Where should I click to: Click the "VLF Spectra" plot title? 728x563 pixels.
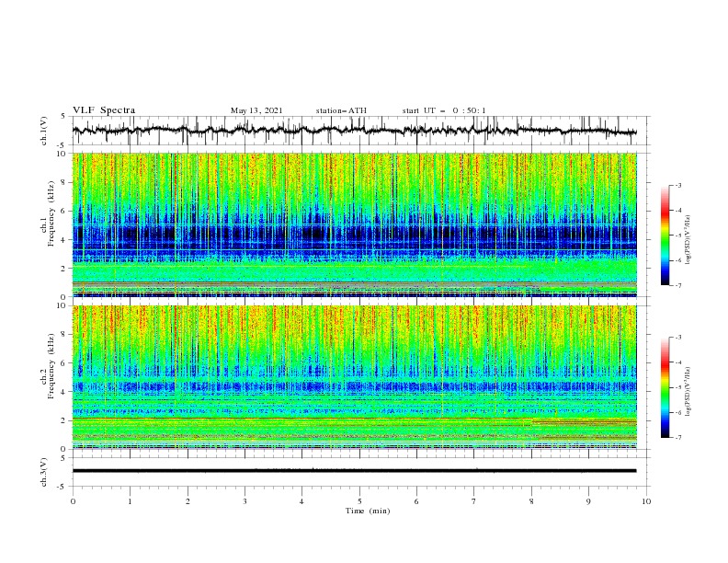tap(104, 110)
